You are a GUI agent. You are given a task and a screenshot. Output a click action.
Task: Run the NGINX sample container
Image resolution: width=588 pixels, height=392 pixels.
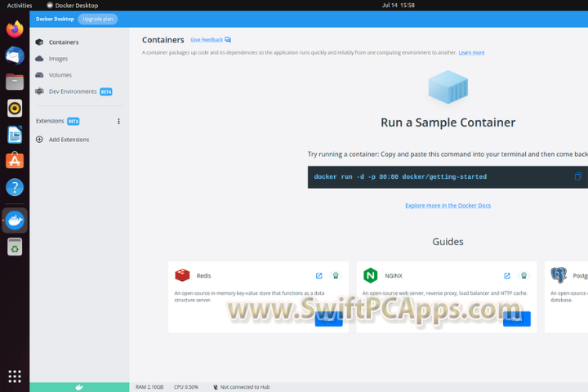pos(517,318)
